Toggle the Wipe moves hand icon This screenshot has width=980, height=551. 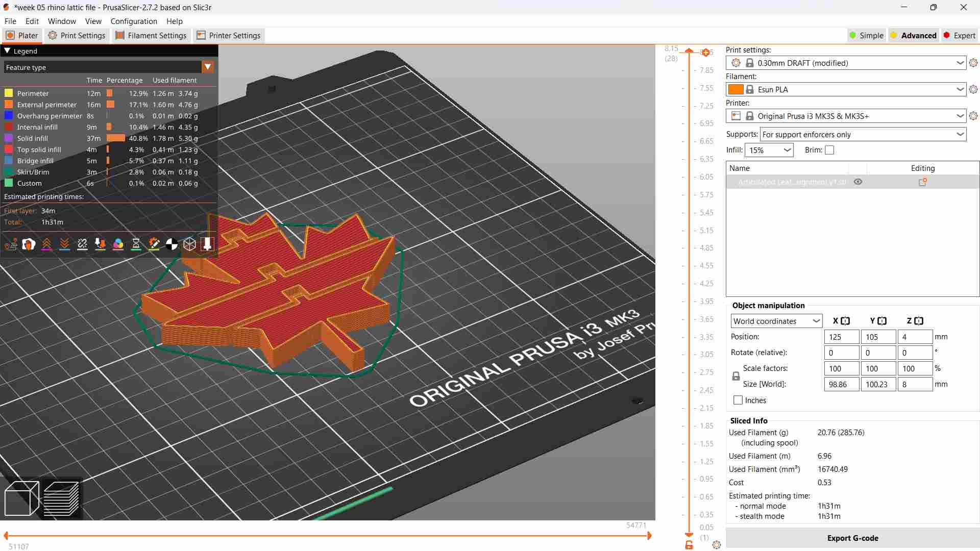pos(29,244)
